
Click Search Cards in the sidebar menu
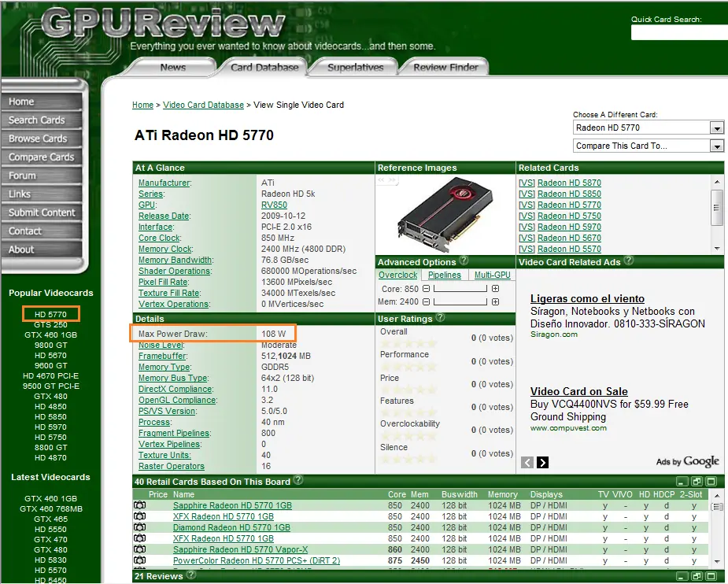42,120
